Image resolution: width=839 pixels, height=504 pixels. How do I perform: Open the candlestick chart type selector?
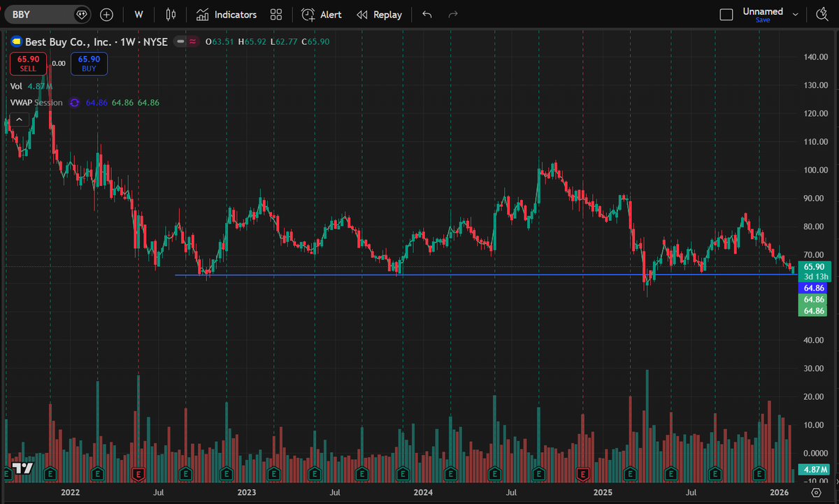click(x=171, y=14)
